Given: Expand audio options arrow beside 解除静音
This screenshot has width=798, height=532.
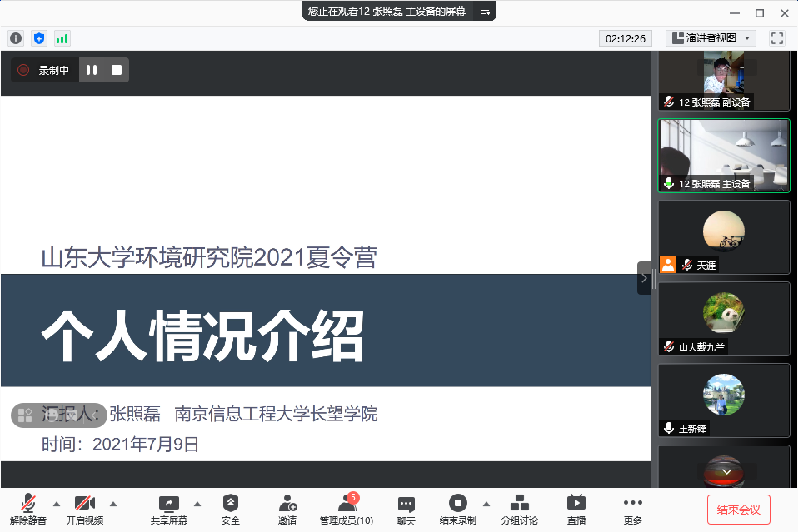Looking at the screenshot, I should (x=57, y=503).
